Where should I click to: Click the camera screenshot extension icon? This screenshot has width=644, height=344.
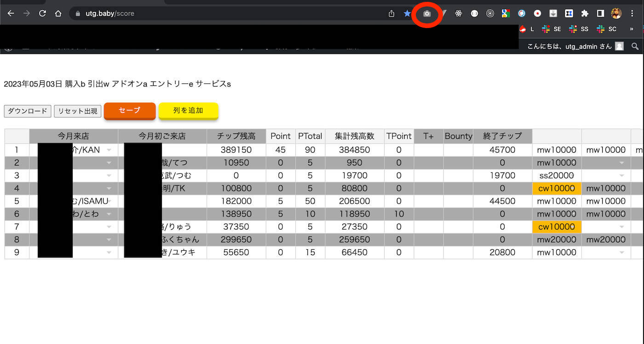pyautogui.click(x=427, y=14)
